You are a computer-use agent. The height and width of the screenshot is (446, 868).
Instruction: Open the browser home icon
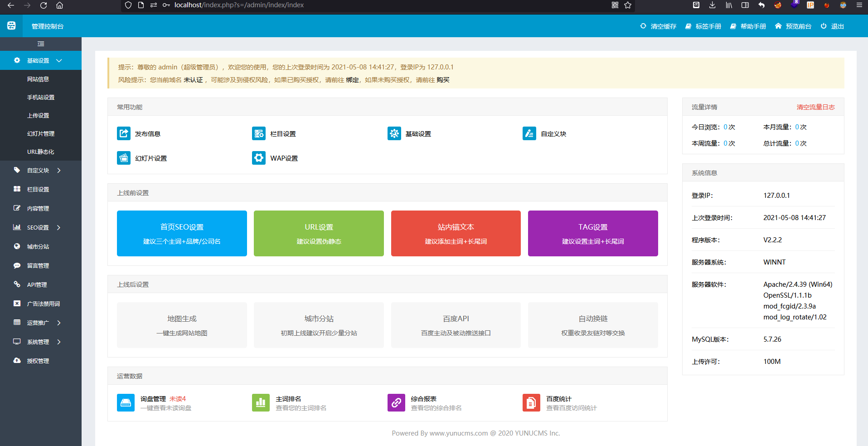(59, 5)
